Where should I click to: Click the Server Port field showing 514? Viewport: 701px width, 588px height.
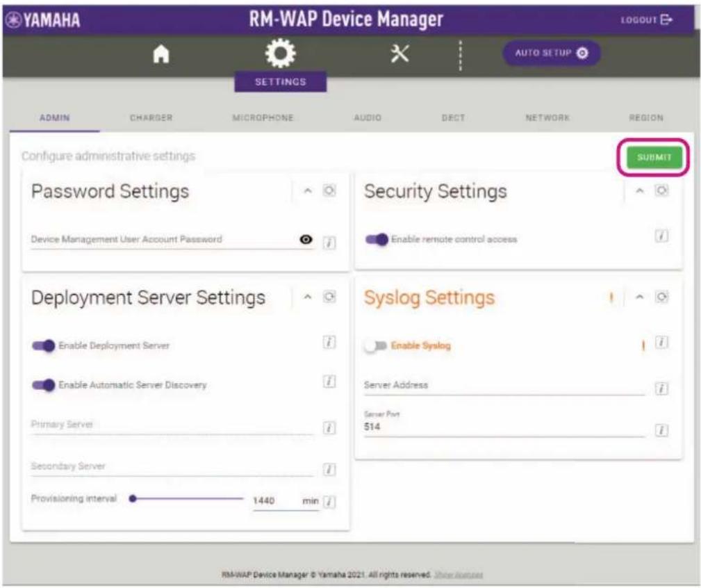click(x=504, y=424)
